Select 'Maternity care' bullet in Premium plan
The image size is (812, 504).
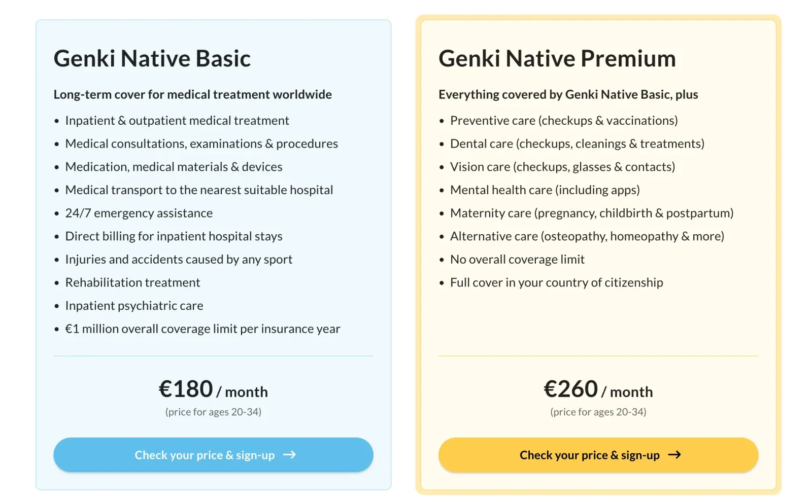coord(591,213)
